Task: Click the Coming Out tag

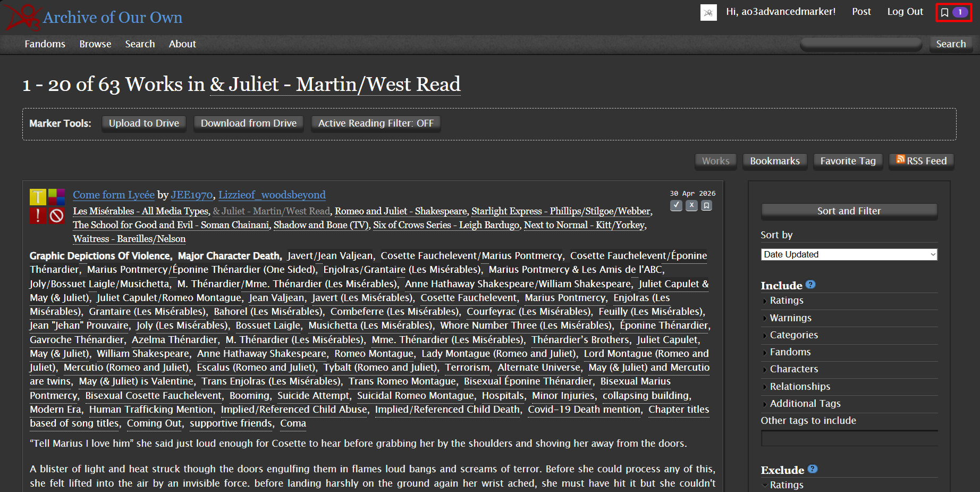Action: (155, 423)
